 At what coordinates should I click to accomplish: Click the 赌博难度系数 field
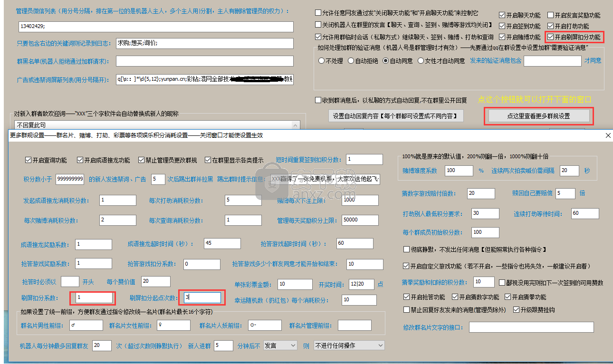pos(459,170)
